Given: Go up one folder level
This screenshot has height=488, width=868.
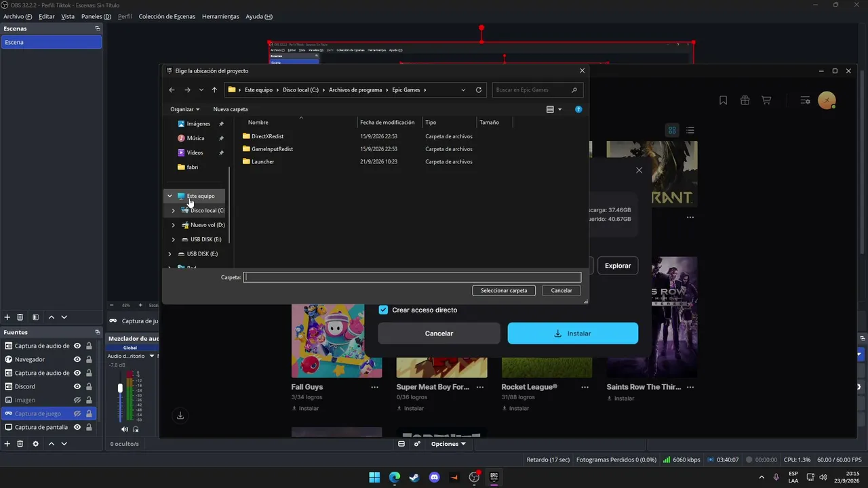Looking at the screenshot, I should [214, 89].
